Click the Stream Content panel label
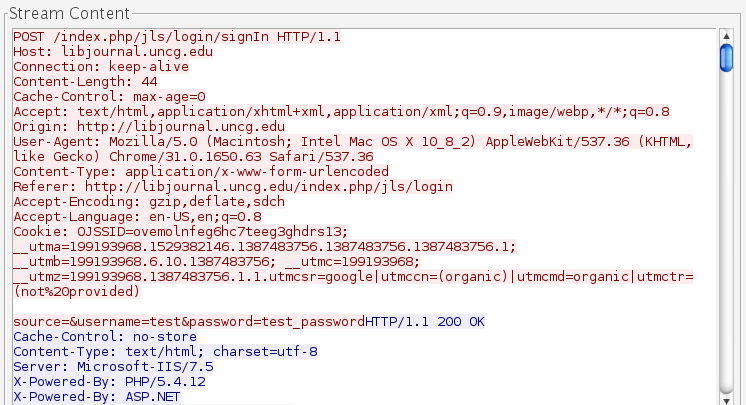 click(x=69, y=13)
